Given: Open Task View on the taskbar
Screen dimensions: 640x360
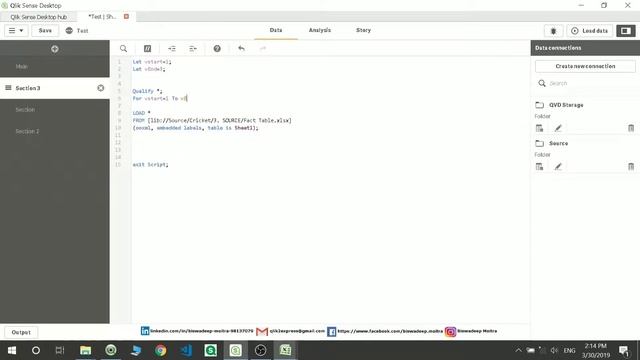Looking at the screenshot, I should click(60, 350).
